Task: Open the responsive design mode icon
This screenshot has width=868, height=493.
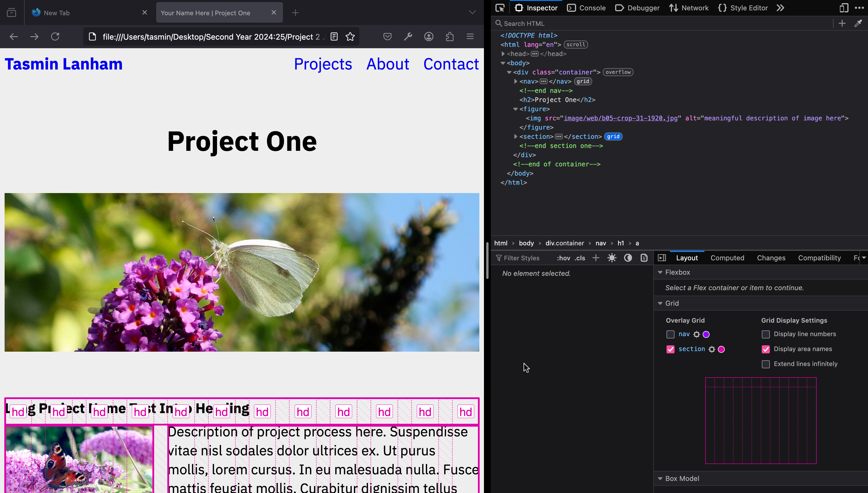Action: [844, 8]
